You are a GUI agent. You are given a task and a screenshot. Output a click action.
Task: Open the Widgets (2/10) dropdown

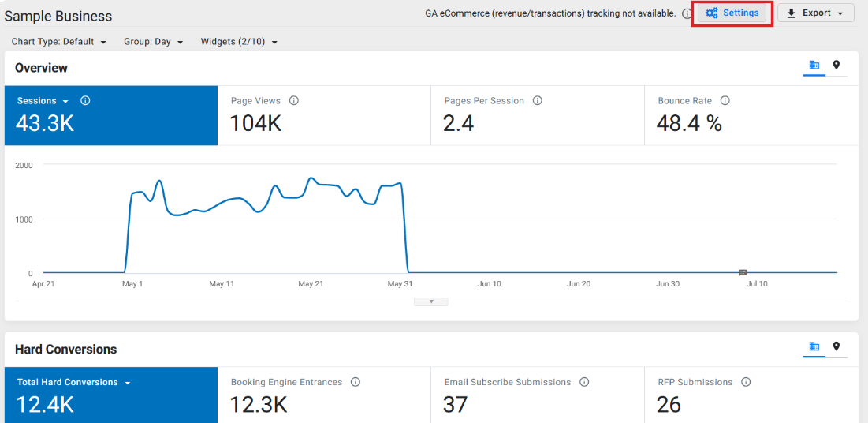point(239,42)
